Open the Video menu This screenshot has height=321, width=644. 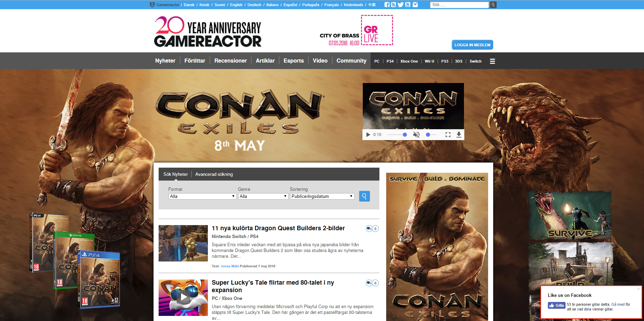[x=320, y=61]
